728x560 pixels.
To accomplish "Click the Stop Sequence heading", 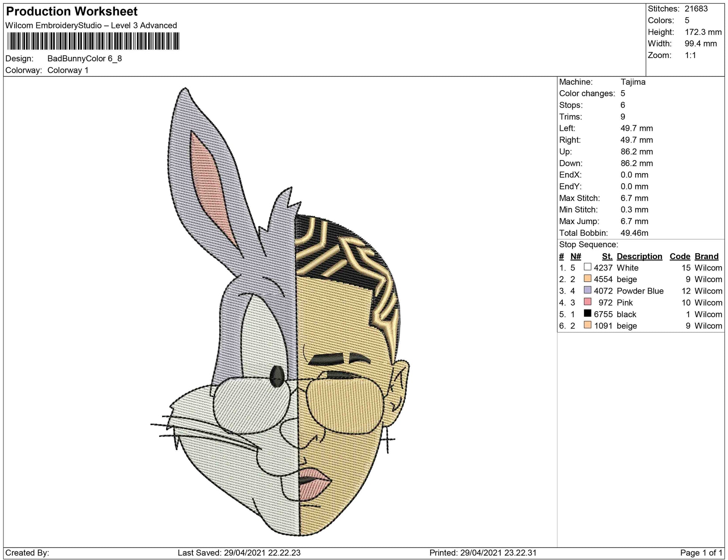I will coord(588,245).
